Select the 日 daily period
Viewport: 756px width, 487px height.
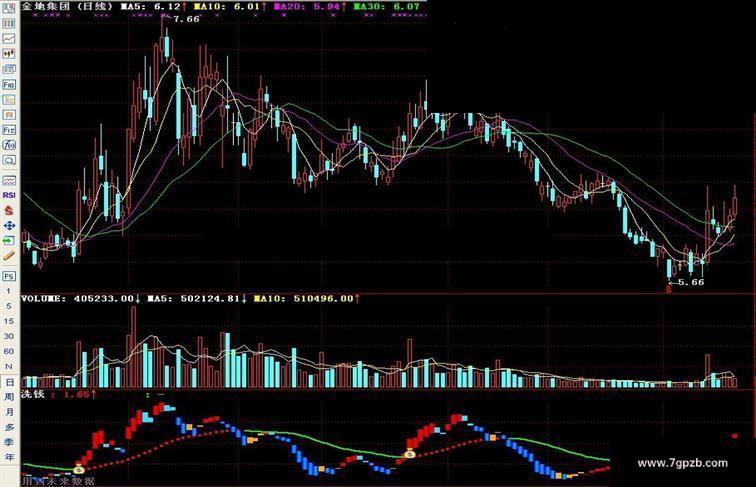point(9,383)
